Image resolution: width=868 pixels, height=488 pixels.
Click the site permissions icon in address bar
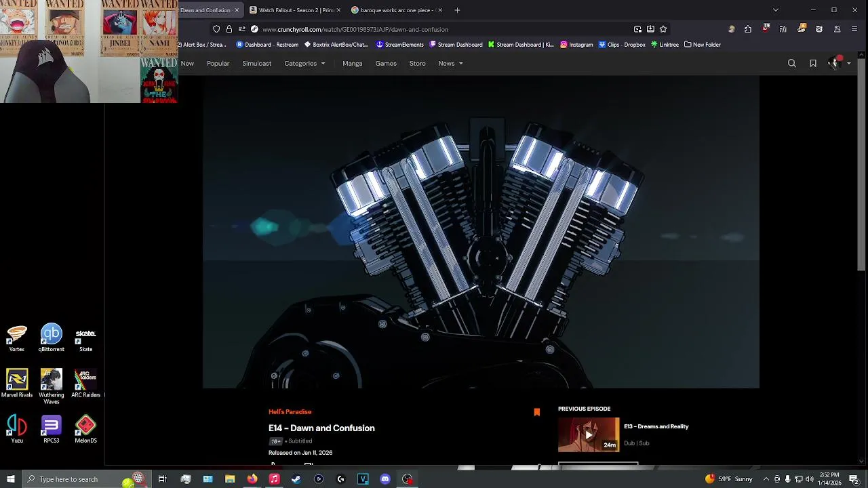(241, 29)
